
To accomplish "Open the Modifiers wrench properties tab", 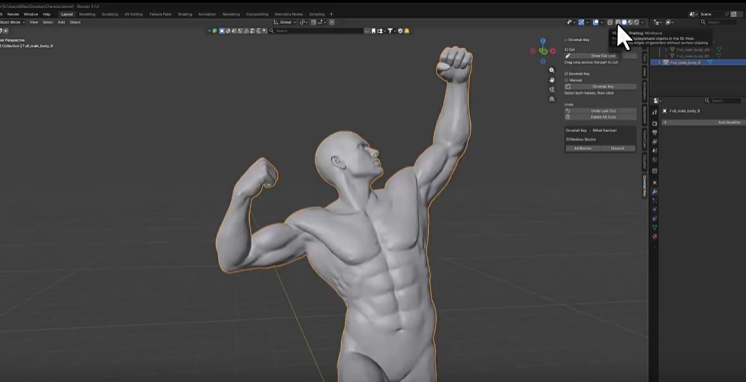I will (x=655, y=192).
